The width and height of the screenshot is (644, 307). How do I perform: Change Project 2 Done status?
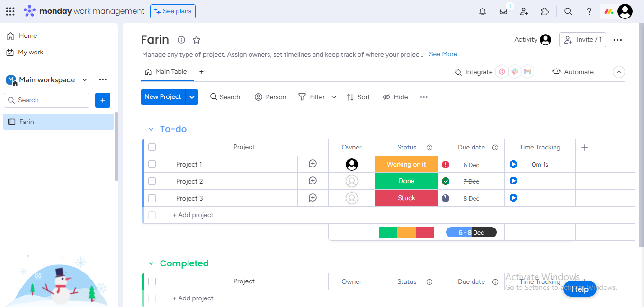406,181
